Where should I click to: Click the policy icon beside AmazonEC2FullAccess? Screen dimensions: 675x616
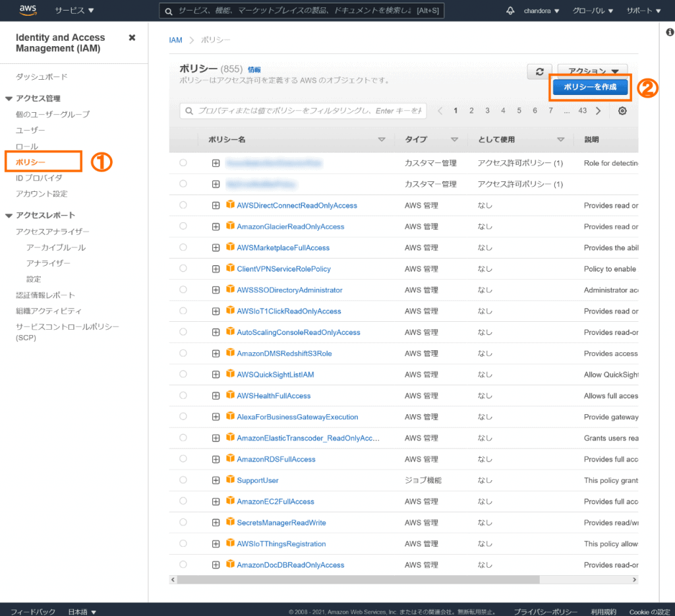coord(230,500)
